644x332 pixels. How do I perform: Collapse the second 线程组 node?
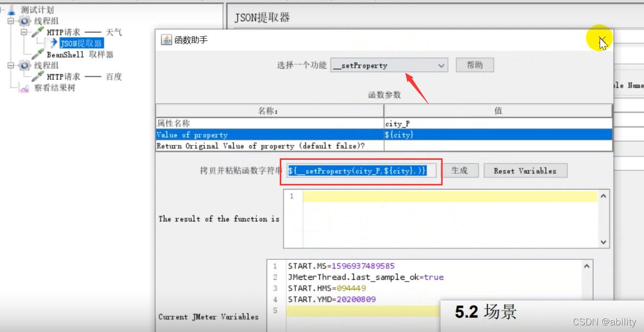tap(11, 66)
